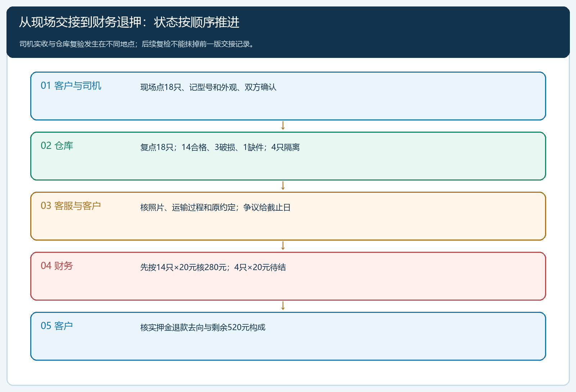This screenshot has width=576, height=392.
Task: Click text 核照片、运输过程和原约定；争议给截止日
Action: [215, 208]
